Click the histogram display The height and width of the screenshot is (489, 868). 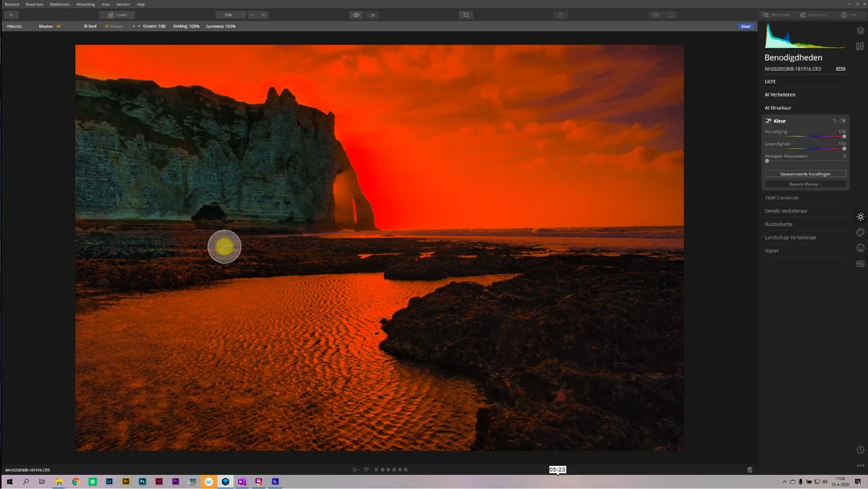click(x=805, y=36)
